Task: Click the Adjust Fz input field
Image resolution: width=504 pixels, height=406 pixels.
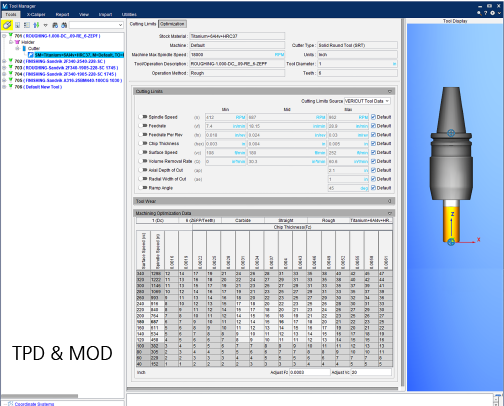Action: coord(309,372)
